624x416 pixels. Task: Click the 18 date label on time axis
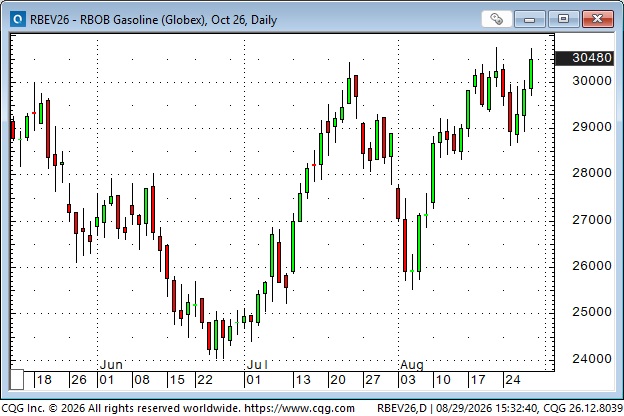click(x=44, y=380)
